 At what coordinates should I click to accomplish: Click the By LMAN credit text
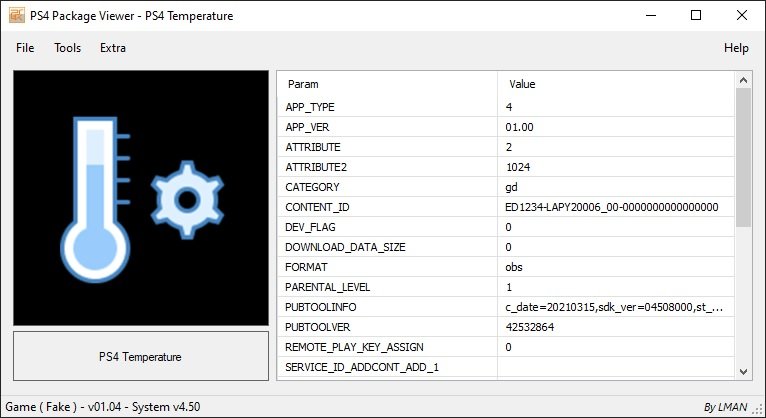point(725,407)
